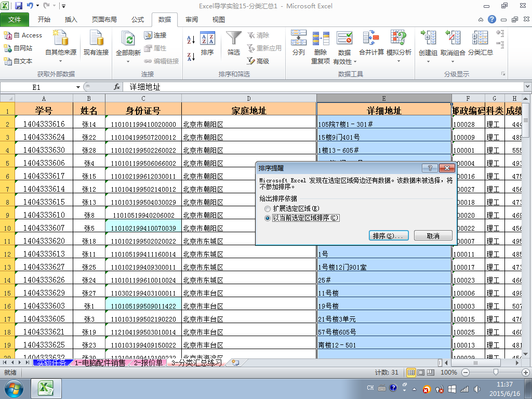The image size is (532, 399).
Task: Open the 分级显示 dialog launcher
Action: [x=503, y=74]
